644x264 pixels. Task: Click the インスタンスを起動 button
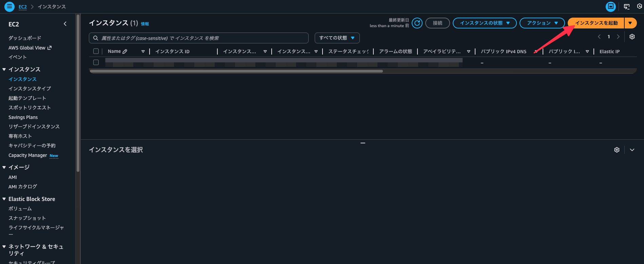coord(596,23)
